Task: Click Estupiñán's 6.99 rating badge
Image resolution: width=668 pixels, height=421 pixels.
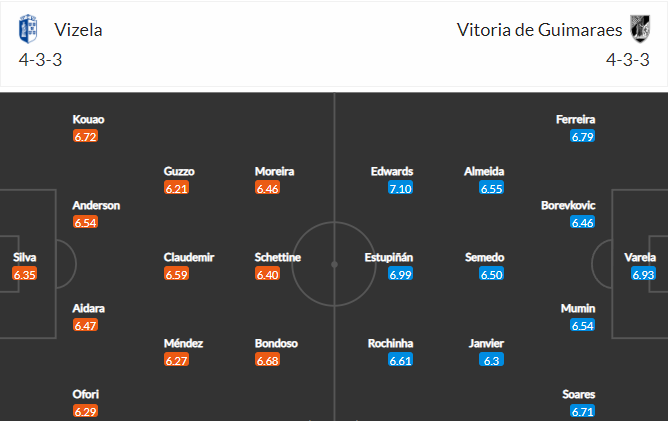Action: [x=388, y=274]
